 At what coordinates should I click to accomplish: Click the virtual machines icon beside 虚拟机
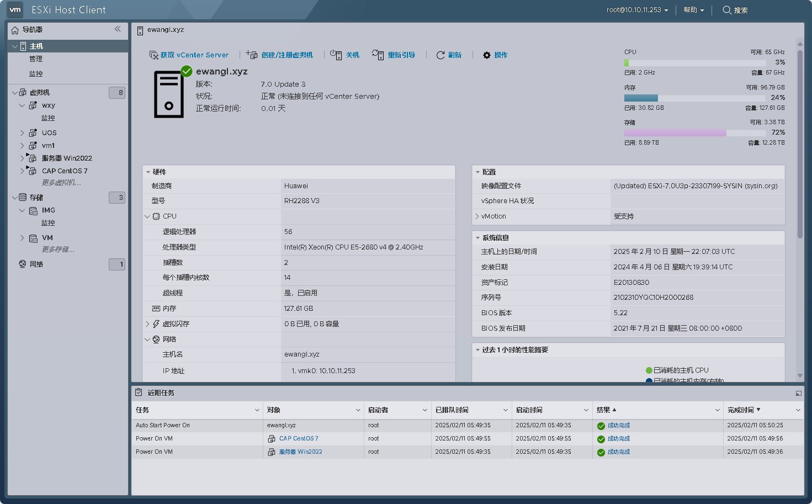pos(23,92)
